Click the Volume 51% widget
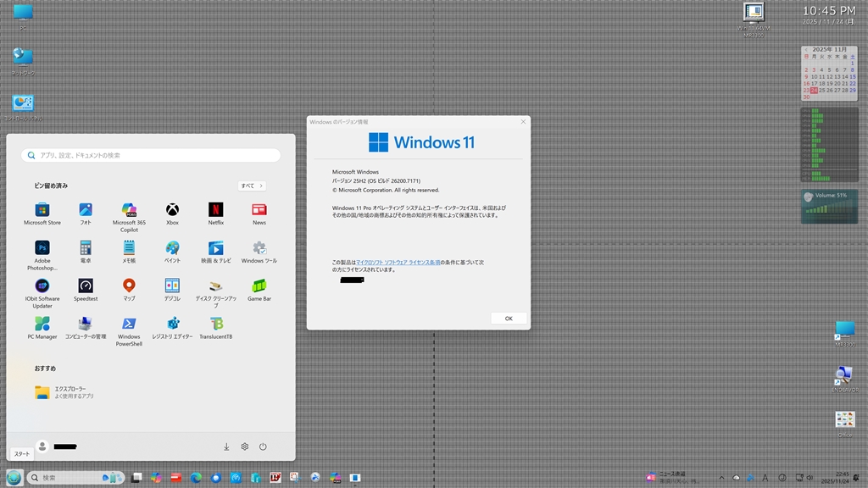The width and height of the screenshot is (868, 488). 829,207
